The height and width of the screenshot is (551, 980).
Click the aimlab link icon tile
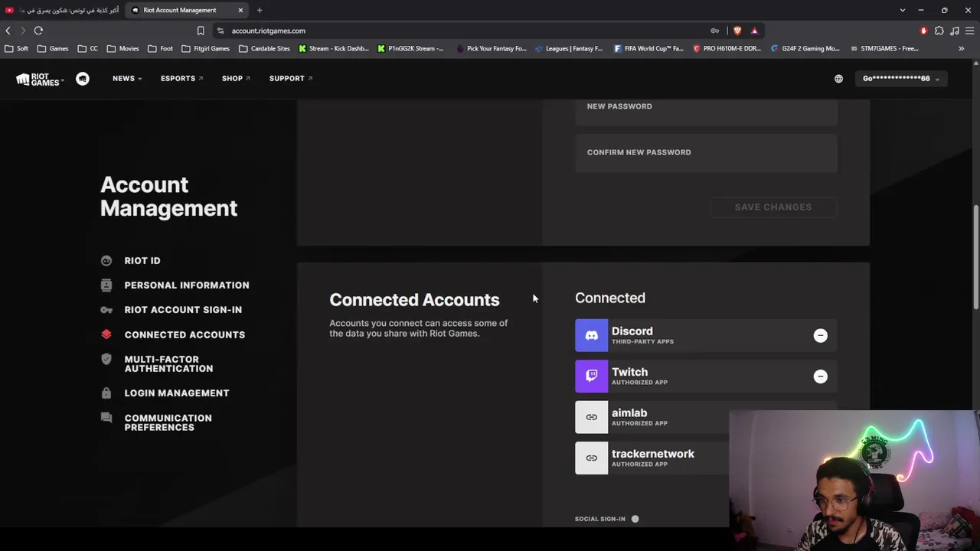pos(591,417)
